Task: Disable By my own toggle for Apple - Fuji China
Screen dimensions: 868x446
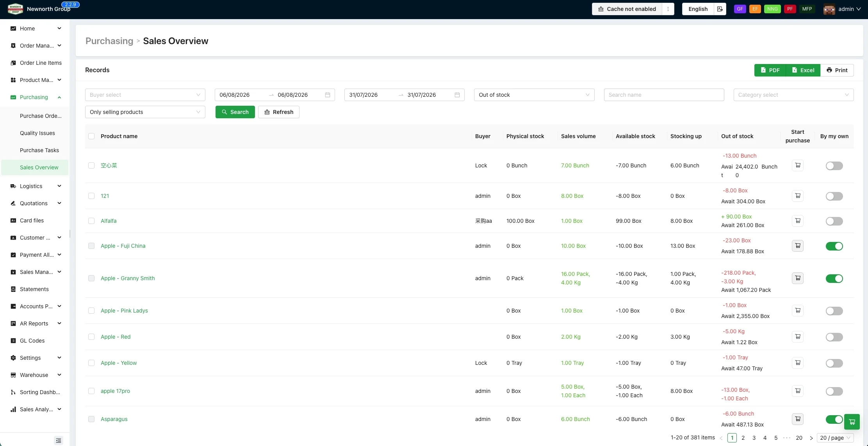Action: (x=834, y=246)
